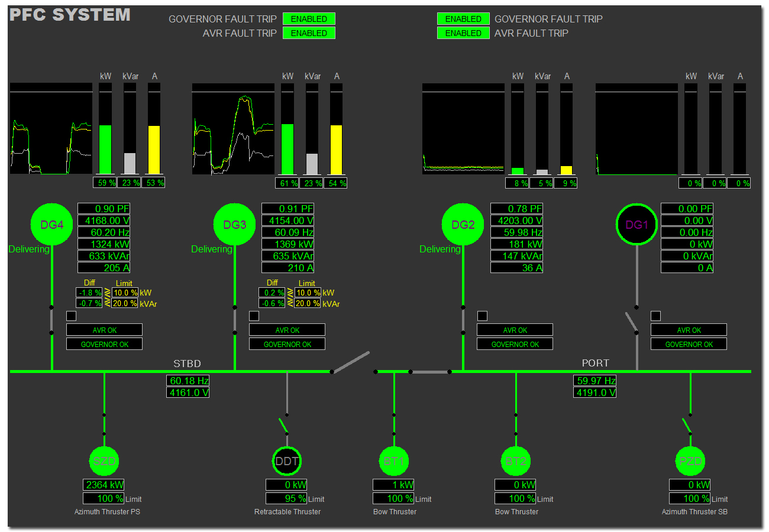
Task: Click the DG3 yellow amperage bar
Action: 337,149
